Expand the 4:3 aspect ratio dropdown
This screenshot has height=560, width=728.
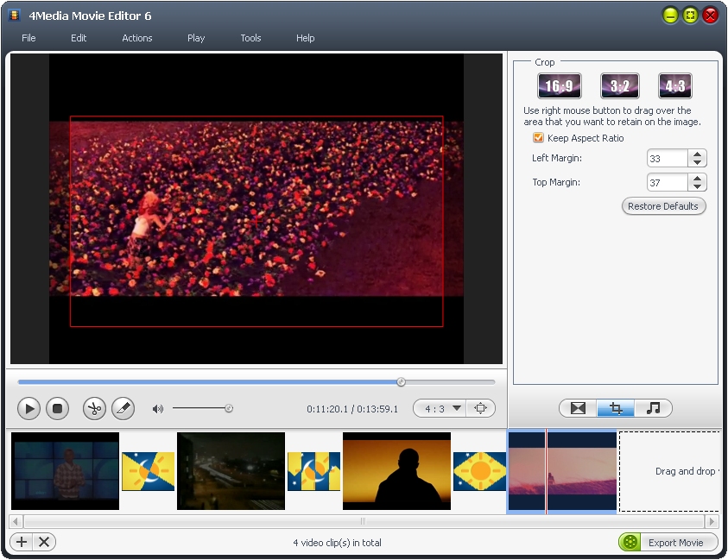(457, 408)
